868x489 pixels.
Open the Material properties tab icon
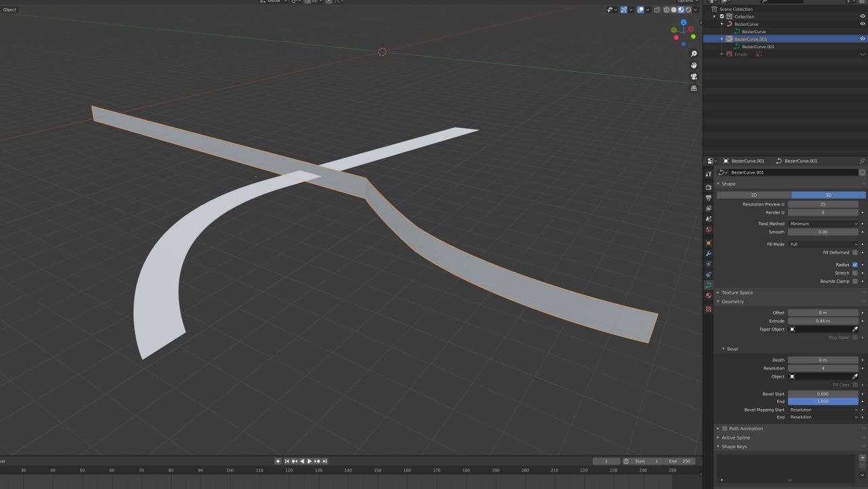click(709, 296)
